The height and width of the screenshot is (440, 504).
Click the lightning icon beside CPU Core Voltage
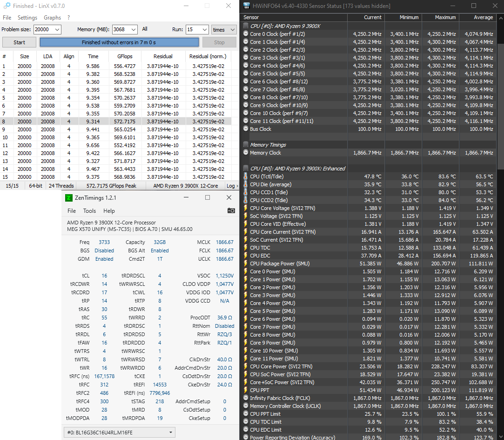pyautogui.click(x=246, y=208)
